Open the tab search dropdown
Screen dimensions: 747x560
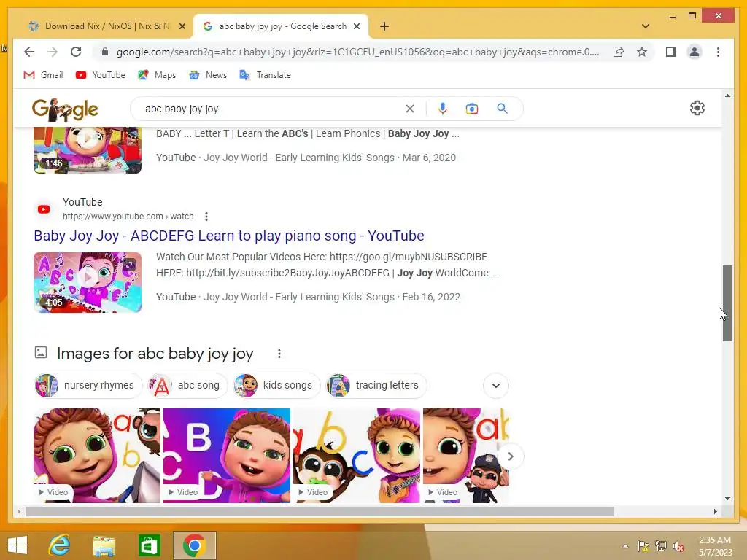coord(646,26)
